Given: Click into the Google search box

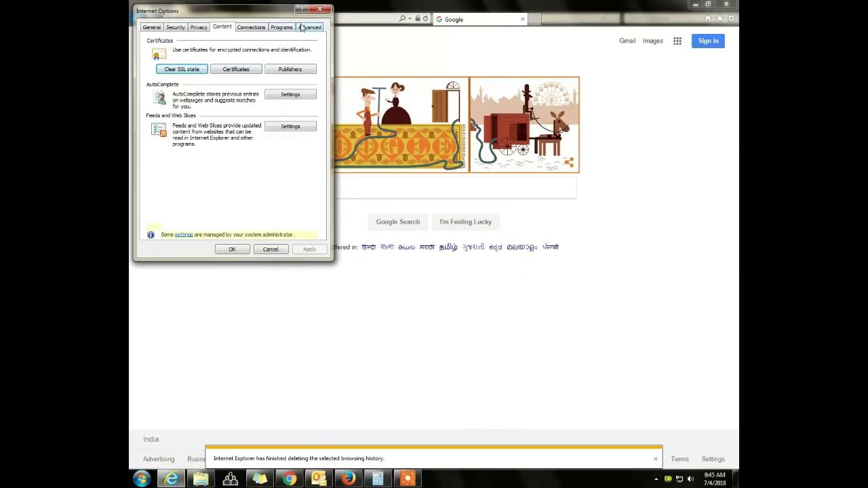Looking at the screenshot, I should (455, 189).
